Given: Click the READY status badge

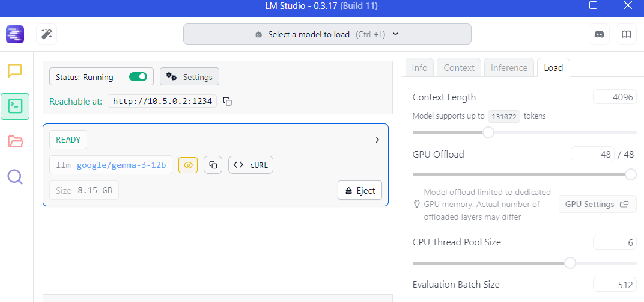Looking at the screenshot, I should tap(68, 140).
